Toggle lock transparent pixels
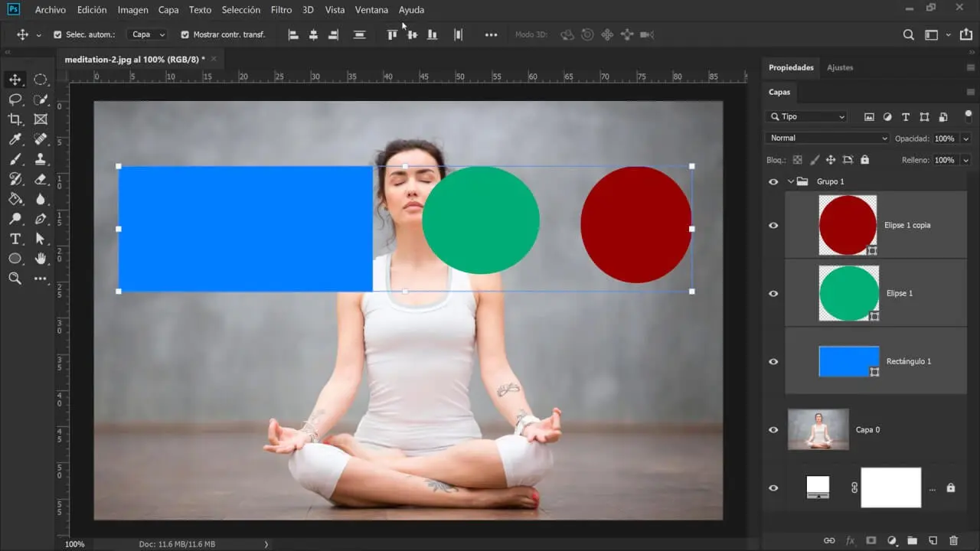 coord(797,160)
